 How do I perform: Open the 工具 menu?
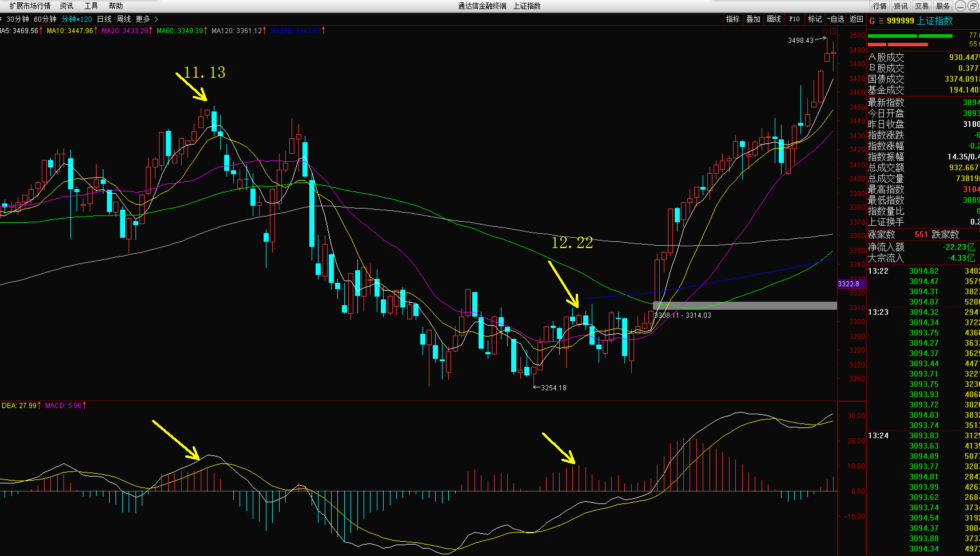click(x=91, y=6)
